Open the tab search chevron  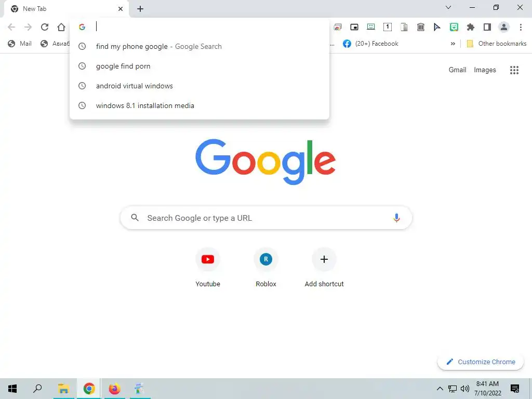point(448,7)
